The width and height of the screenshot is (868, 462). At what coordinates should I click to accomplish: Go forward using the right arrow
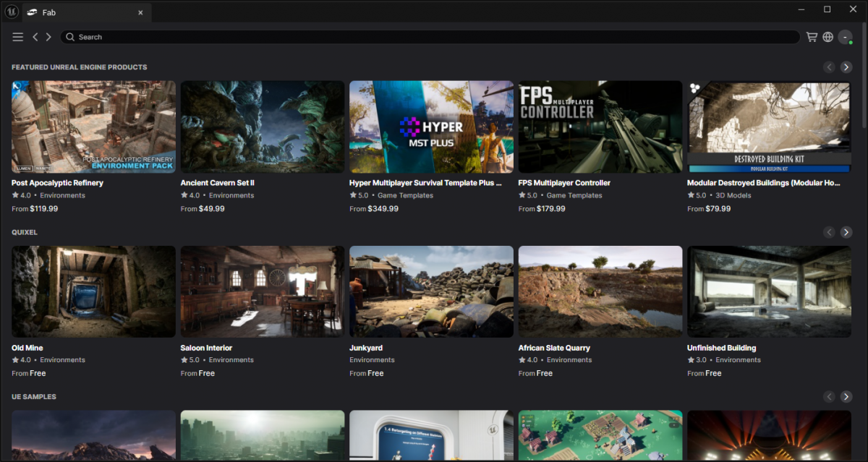pyautogui.click(x=48, y=37)
